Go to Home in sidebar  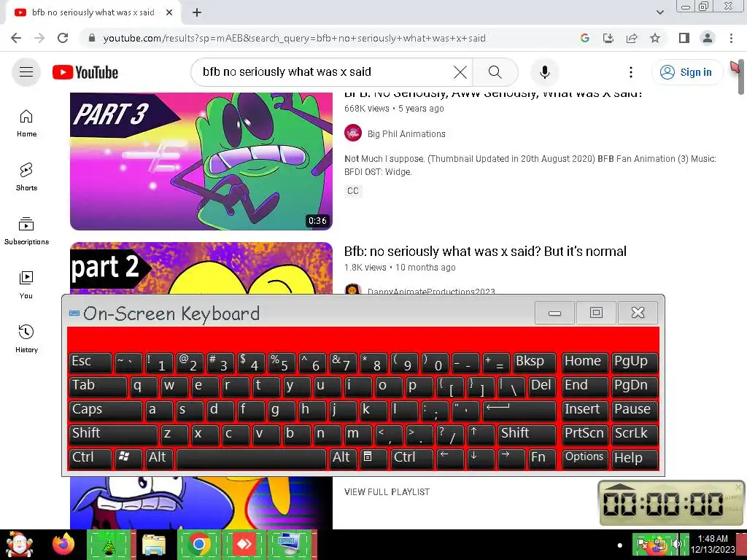pyautogui.click(x=26, y=123)
